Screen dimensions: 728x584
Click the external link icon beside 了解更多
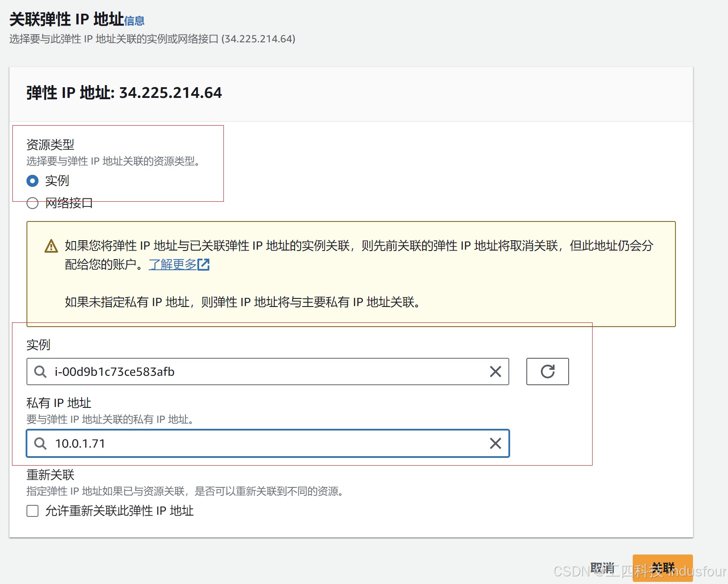click(x=204, y=264)
